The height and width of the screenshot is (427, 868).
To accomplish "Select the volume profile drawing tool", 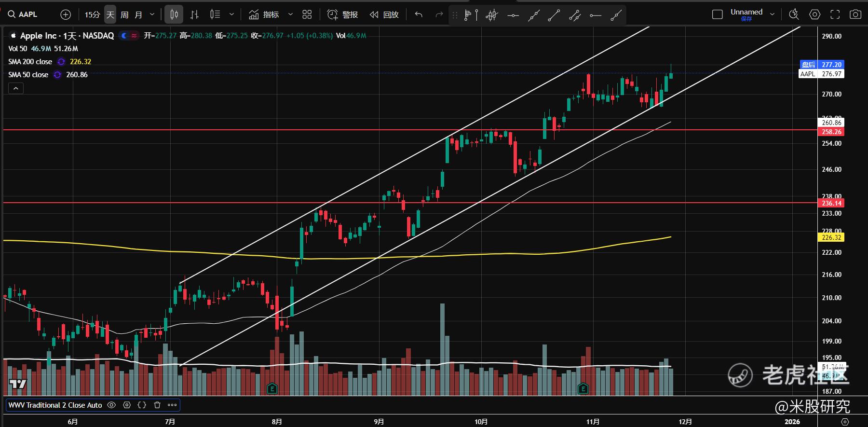I will [x=471, y=15].
